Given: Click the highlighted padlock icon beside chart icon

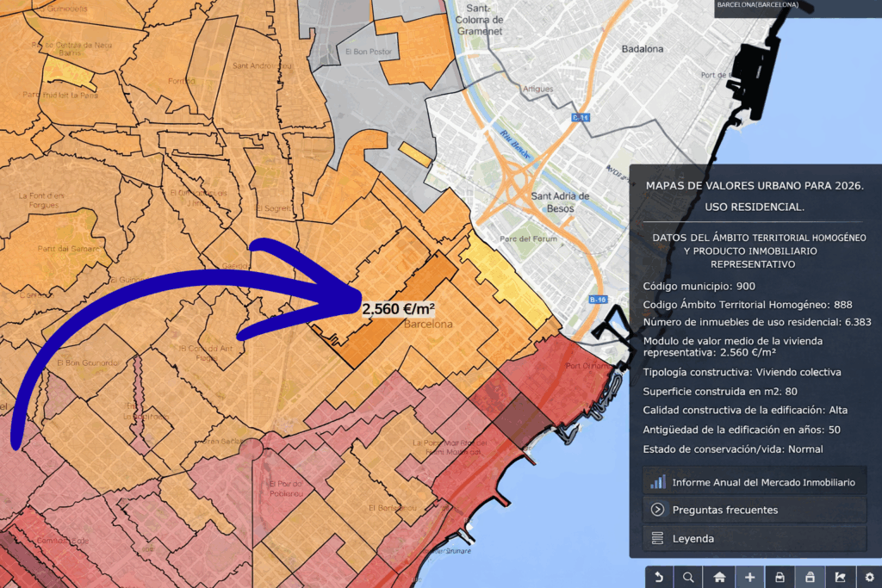Looking at the screenshot, I should tap(810, 577).
